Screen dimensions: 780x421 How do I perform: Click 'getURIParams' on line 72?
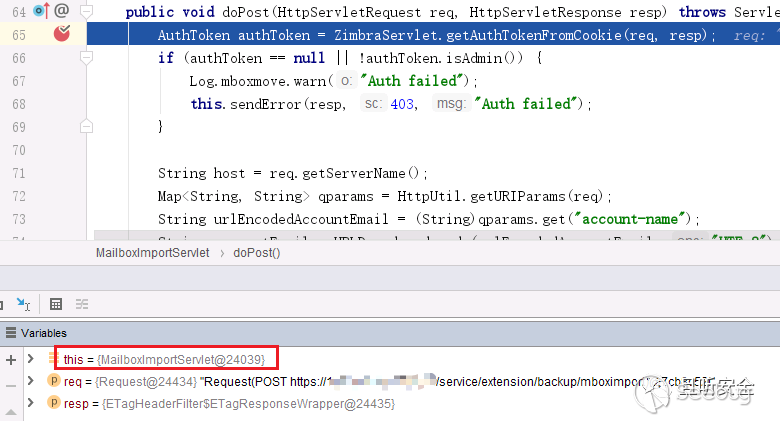coord(518,197)
